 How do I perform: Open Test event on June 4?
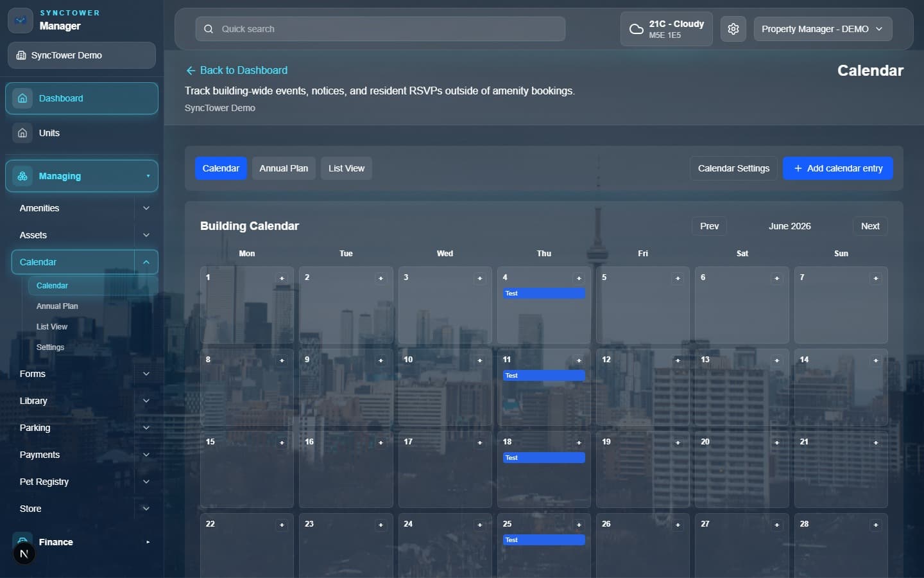pos(543,293)
